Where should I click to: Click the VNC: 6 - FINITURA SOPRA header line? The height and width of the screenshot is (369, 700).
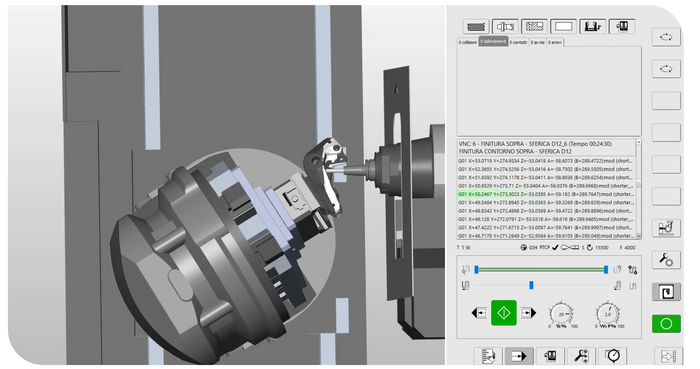point(535,144)
